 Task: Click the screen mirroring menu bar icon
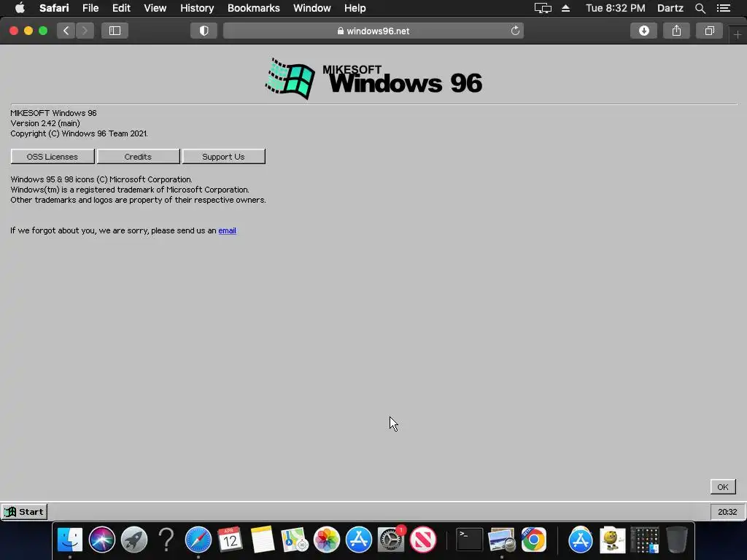(543, 8)
